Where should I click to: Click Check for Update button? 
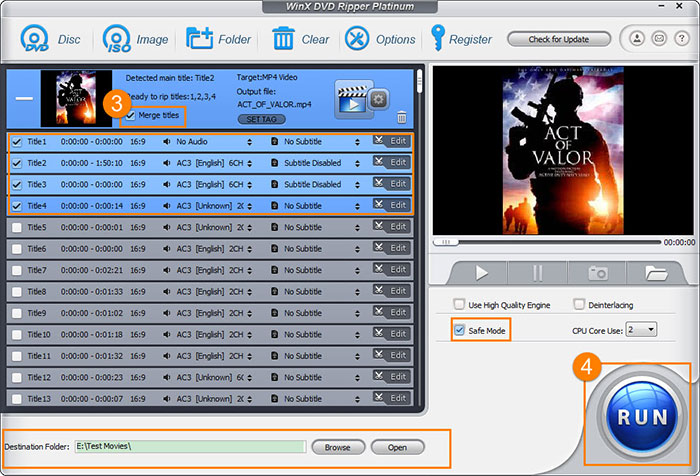click(559, 39)
